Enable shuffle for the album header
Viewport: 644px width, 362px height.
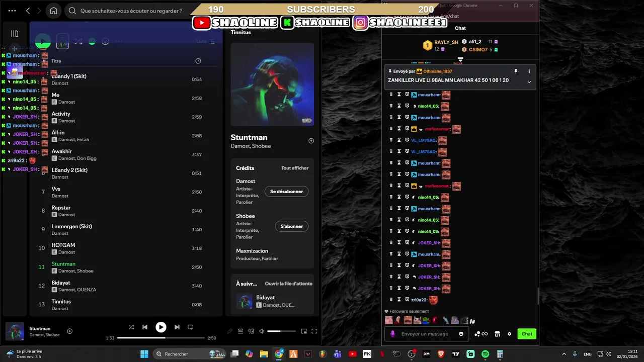pyautogui.click(x=78, y=41)
